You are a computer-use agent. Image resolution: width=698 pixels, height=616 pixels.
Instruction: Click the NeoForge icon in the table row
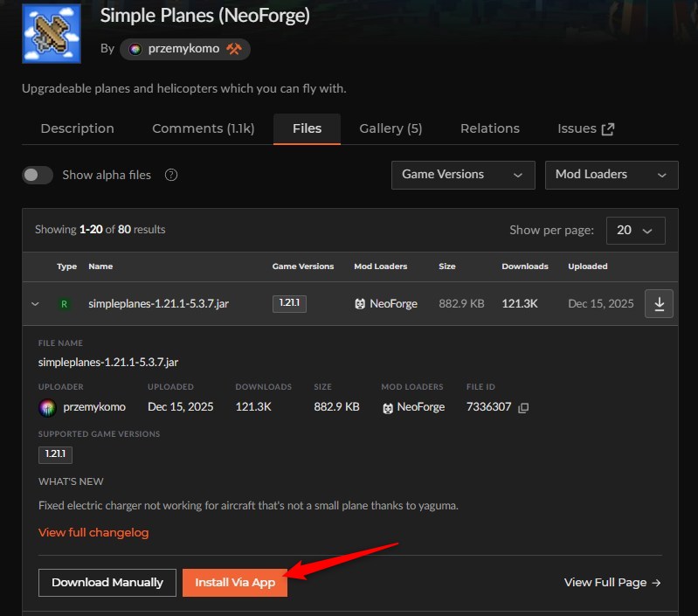pyautogui.click(x=360, y=304)
